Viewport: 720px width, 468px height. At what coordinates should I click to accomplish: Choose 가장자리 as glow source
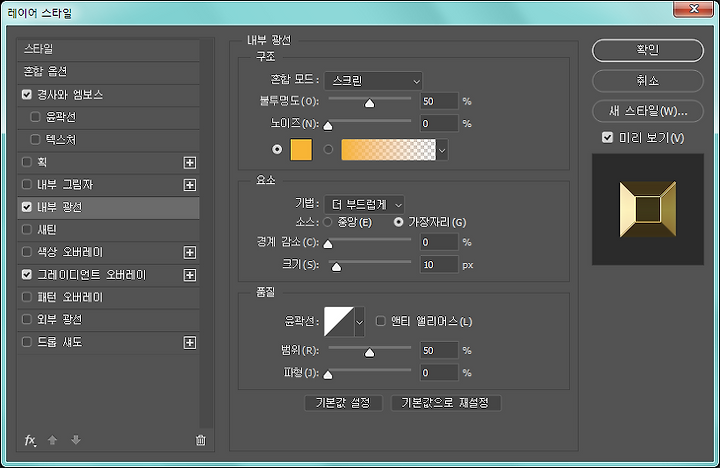[x=399, y=222]
